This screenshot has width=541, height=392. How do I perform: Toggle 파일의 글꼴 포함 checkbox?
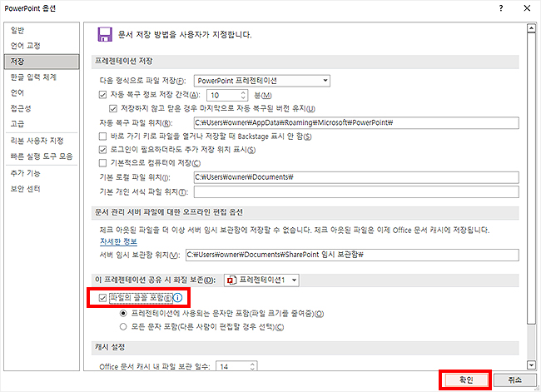click(102, 298)
